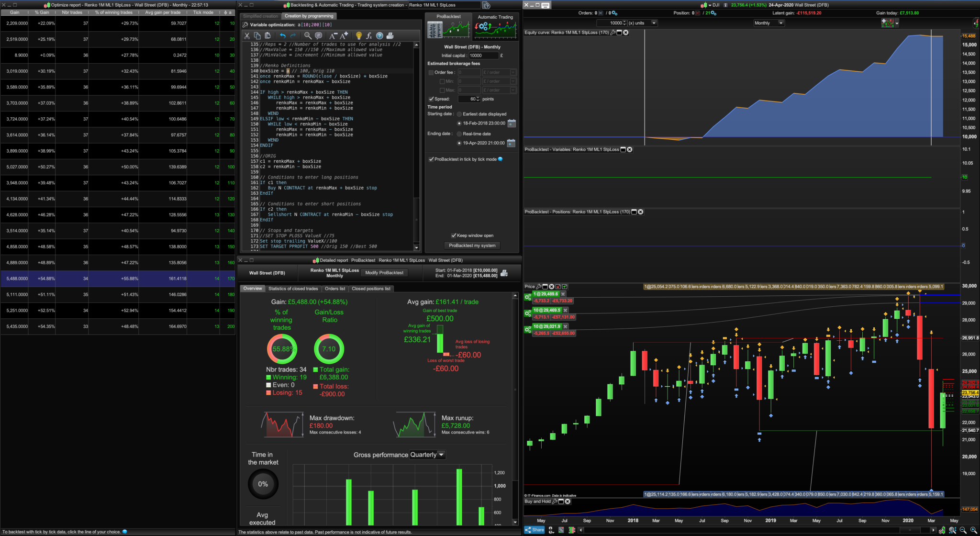Click the Share button below chart
The image size is (980, 536).
(x=535, y=530)
